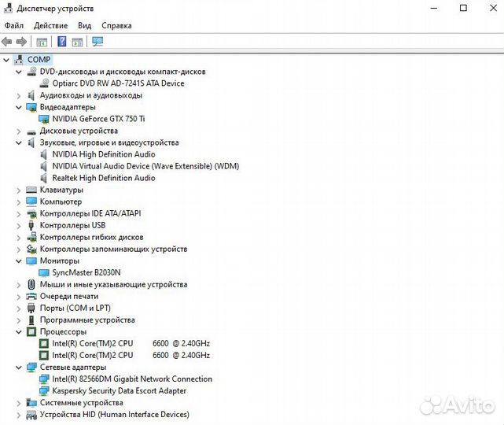The height and width of the screenshot is (425, 504).
Task: Collapse the Процессоры category
Action: (x=19, y=331)
